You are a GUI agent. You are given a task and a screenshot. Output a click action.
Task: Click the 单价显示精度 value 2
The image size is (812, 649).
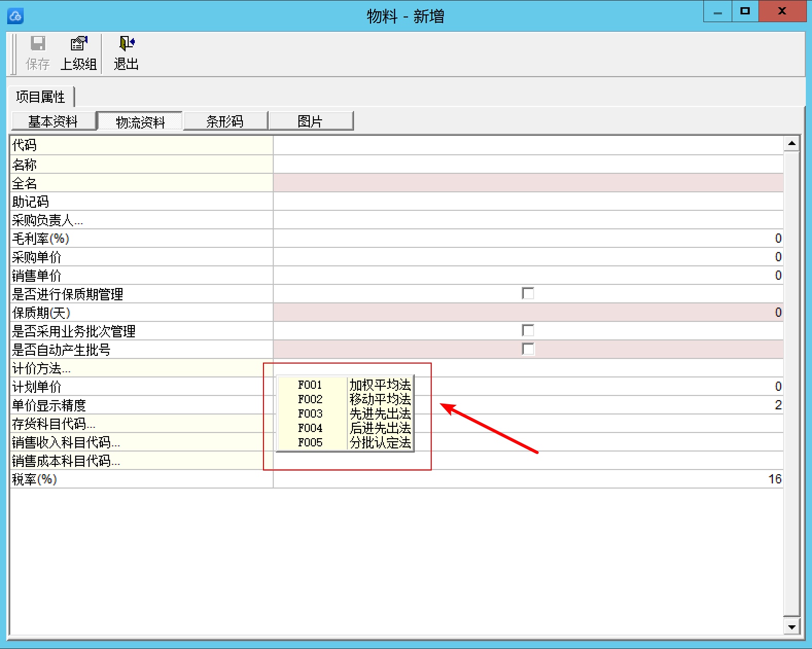[x=778, y=405]
